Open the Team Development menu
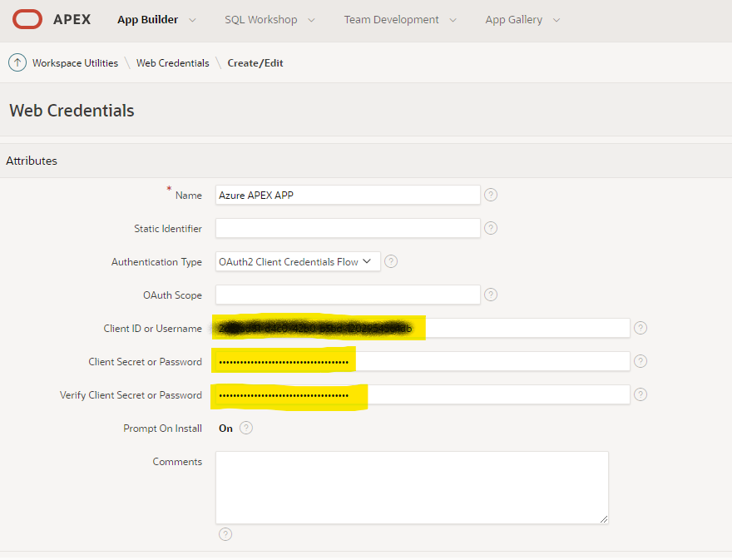Viewport: 732px width, 560px height. coord(400,20)
